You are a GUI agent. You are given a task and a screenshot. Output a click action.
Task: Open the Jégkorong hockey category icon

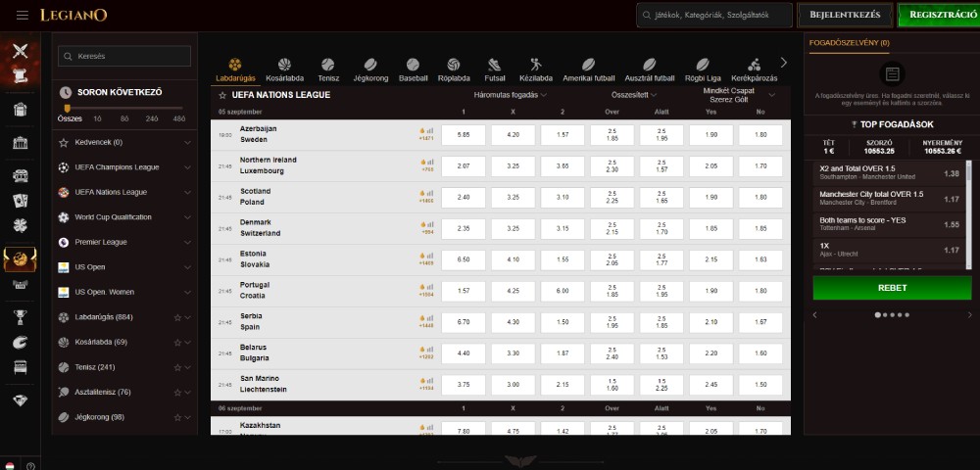click(370, 66)
